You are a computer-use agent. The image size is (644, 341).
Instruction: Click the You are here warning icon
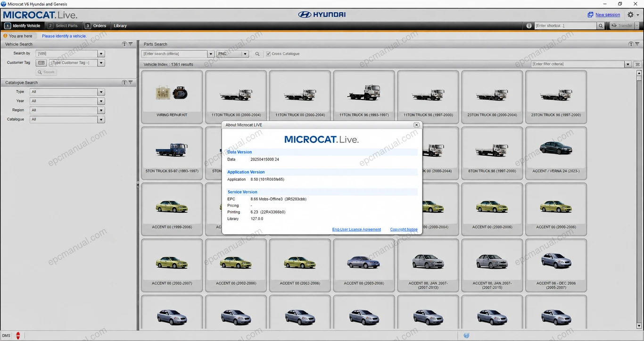click(5, 36)
